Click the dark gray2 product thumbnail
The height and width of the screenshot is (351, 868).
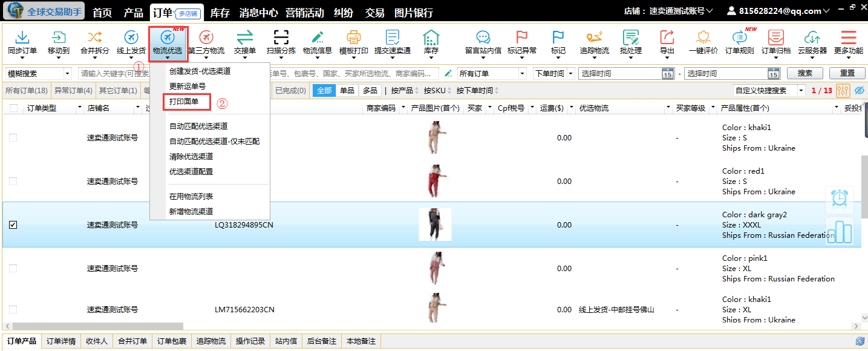pos(436,225)
